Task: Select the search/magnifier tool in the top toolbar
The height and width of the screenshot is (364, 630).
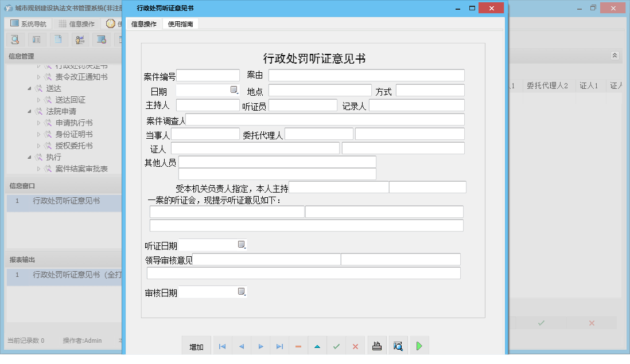Action: pyautogui.click(x=15, y=39)
